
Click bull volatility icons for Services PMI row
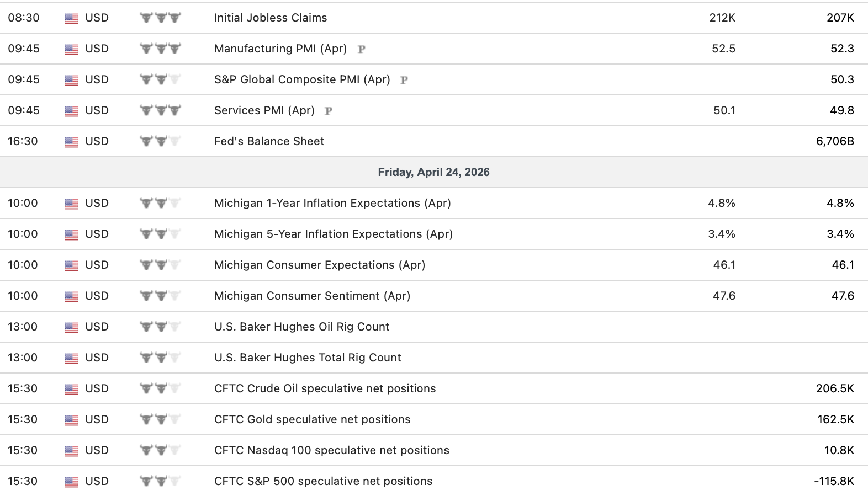pyautogui.click(x=160, y=110)
